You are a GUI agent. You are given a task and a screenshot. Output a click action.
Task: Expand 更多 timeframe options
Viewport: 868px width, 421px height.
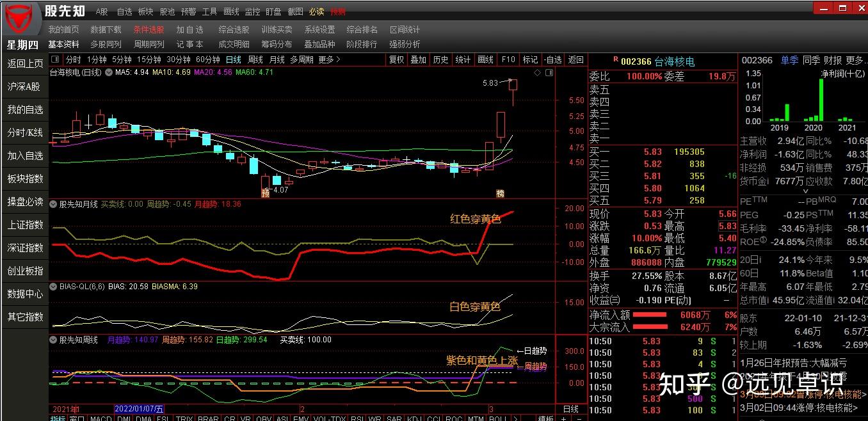329,60
